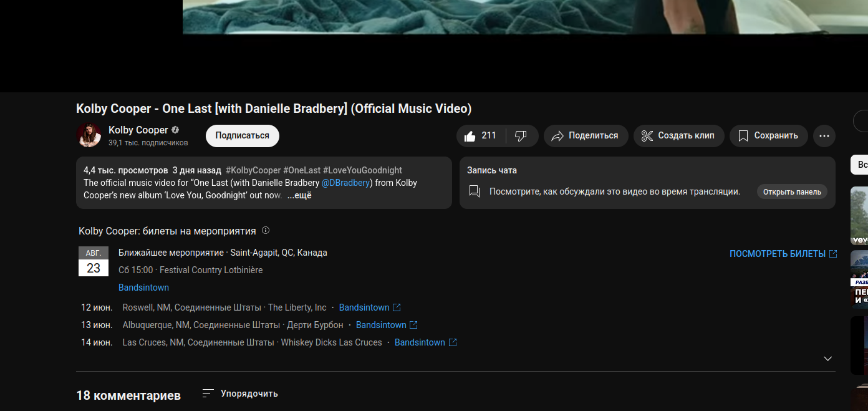868x411 pixels.
Task: Click the 12 июн. date text
Action: tap(97, 307)
